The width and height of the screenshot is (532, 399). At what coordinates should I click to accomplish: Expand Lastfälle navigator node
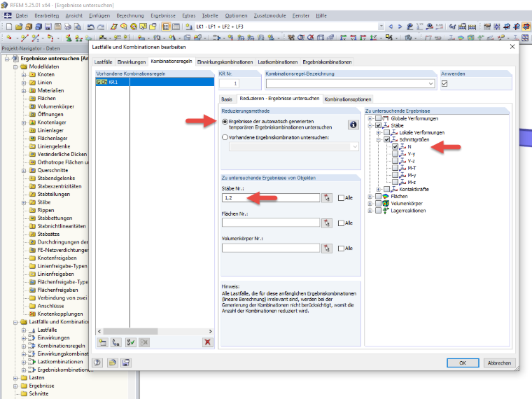tap(24, 330)
